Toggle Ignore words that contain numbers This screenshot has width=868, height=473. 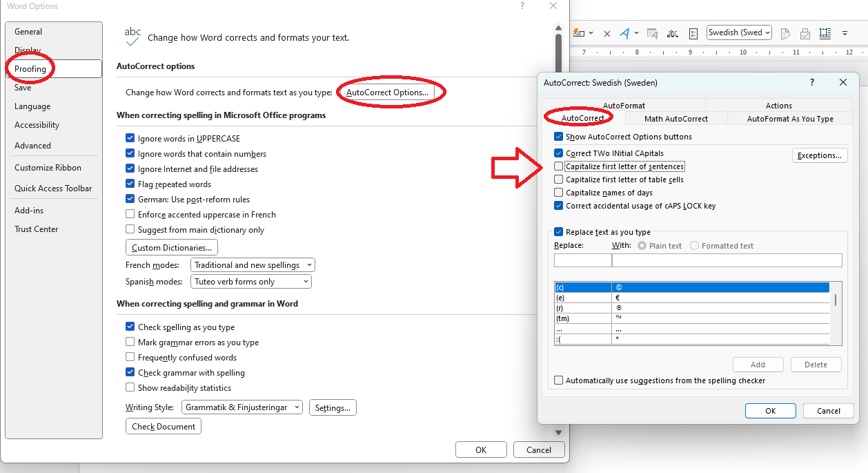tap(130, 154)
